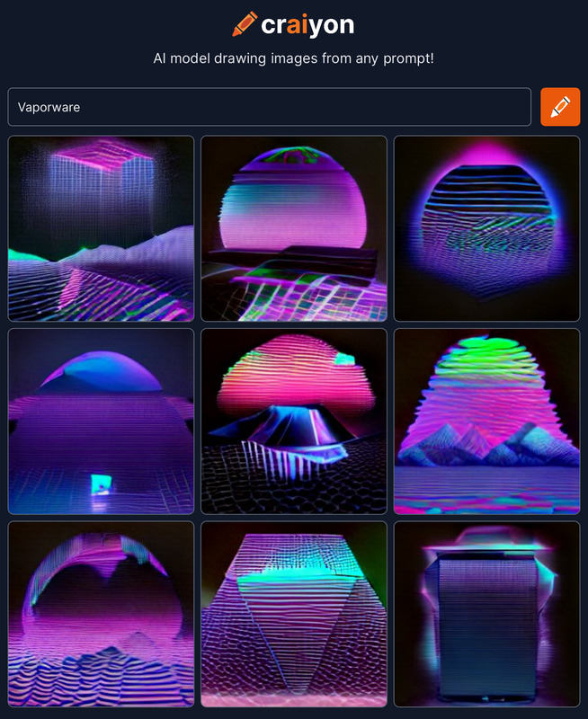Click the orange crayon logo icon
Viewport: 588px width, 719px height.
[x=244, y=24]
